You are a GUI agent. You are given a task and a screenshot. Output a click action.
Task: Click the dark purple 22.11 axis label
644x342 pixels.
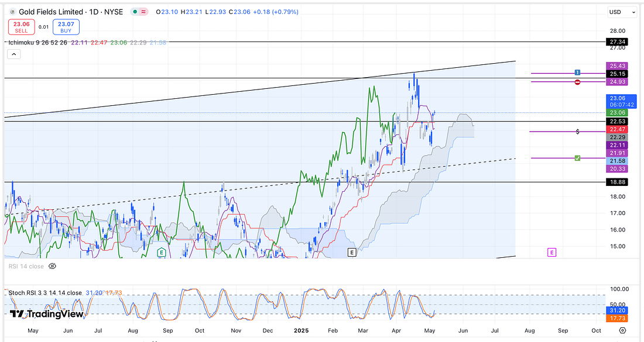click(617, 145)
